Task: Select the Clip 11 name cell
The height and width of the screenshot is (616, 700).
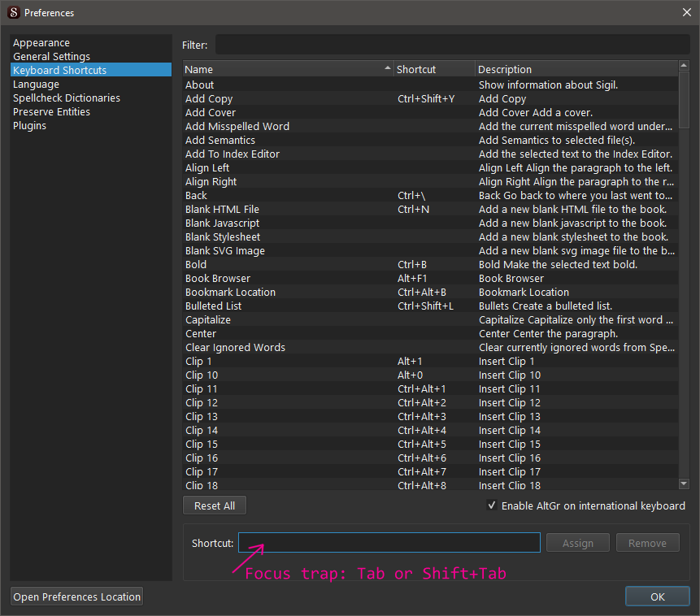Action: click(289, 389)
